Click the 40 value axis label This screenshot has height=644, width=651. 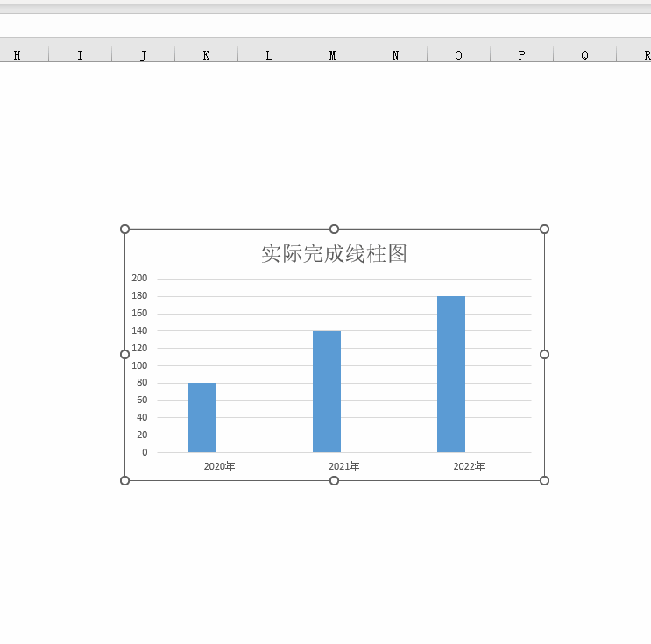pyautogui.click(x=142, y=417)
